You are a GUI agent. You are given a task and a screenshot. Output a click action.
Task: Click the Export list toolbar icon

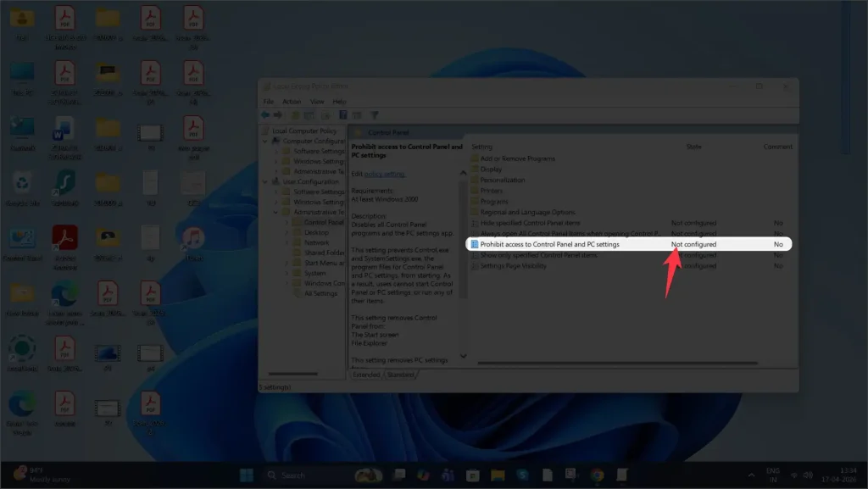(326, 115)
